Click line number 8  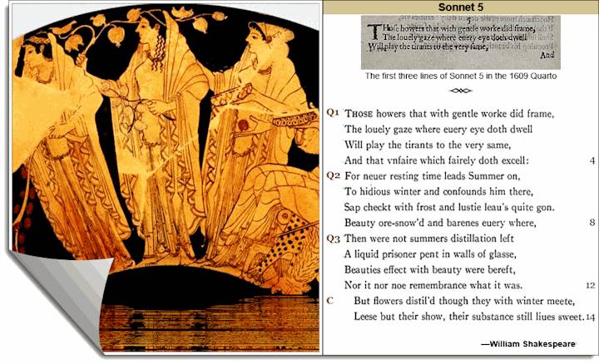coord(592,223)
